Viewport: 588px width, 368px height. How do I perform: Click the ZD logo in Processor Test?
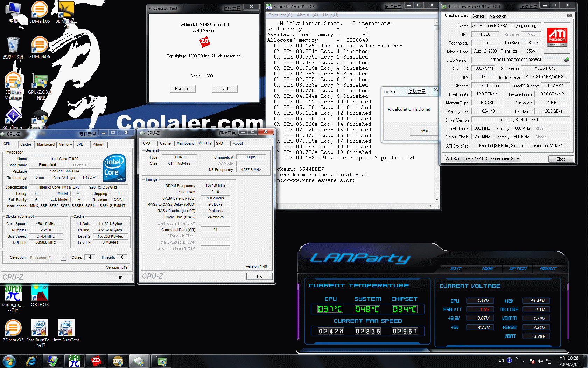click(x=204, y=42)
